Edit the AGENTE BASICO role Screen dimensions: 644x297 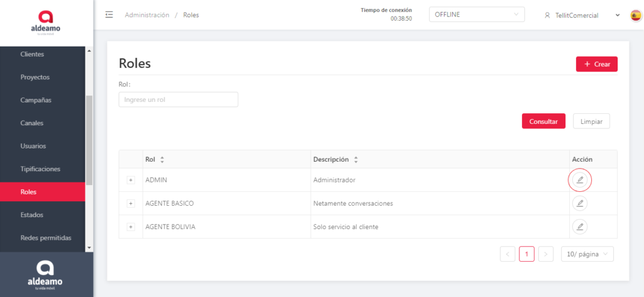[x=580, y=203]
